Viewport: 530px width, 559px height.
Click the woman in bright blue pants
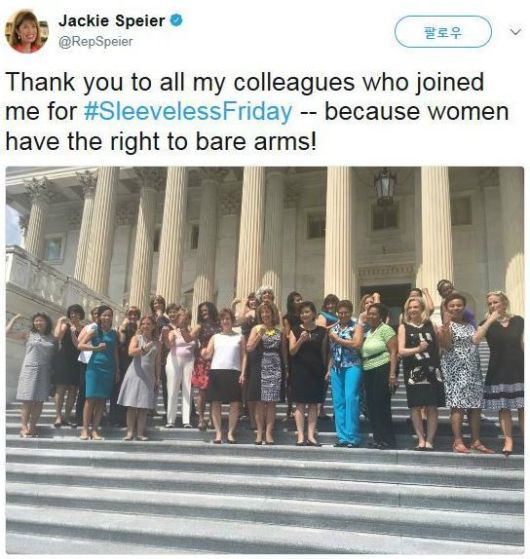click(x=344, y=374)
